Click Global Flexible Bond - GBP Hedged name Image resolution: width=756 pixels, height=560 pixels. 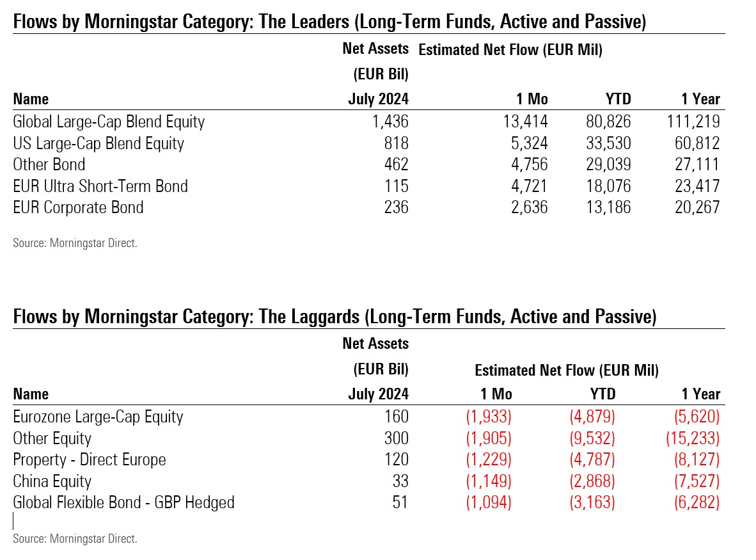[x=123, y=502]
